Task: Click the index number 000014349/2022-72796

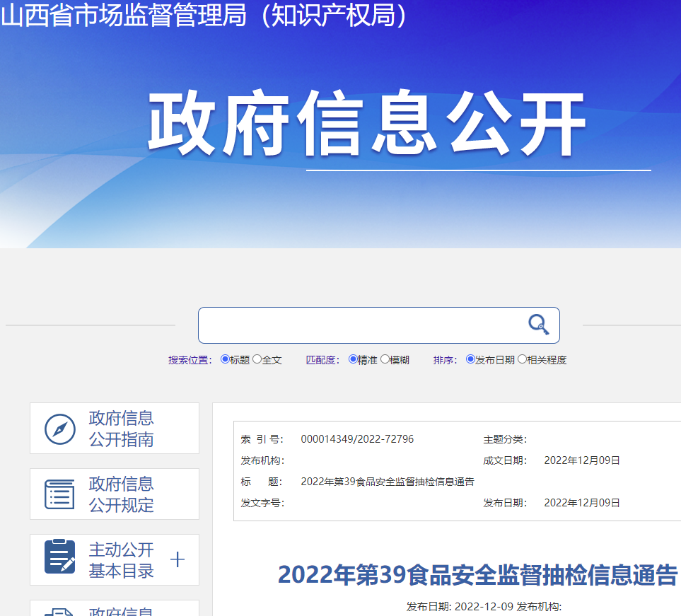Action: tap(357, 439)
